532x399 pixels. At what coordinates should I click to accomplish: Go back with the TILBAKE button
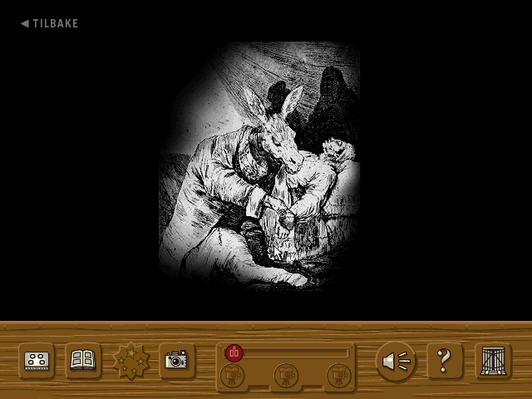click(x=50, y=23)
